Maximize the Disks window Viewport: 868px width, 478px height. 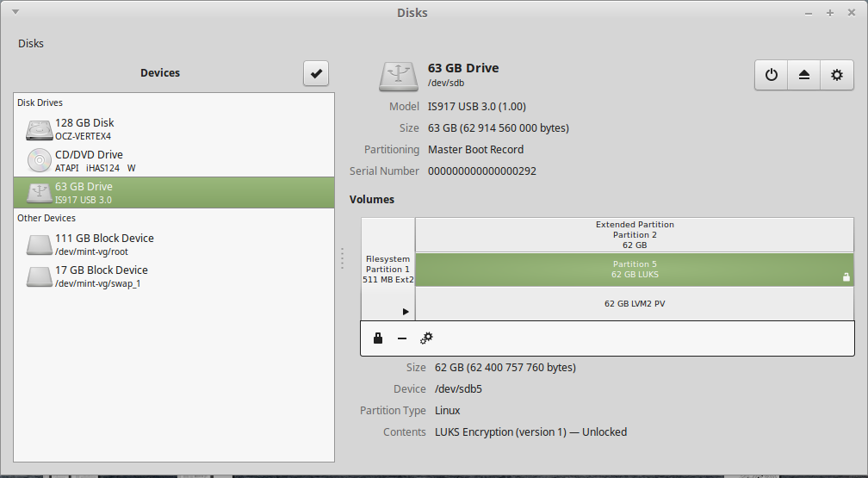830,13
